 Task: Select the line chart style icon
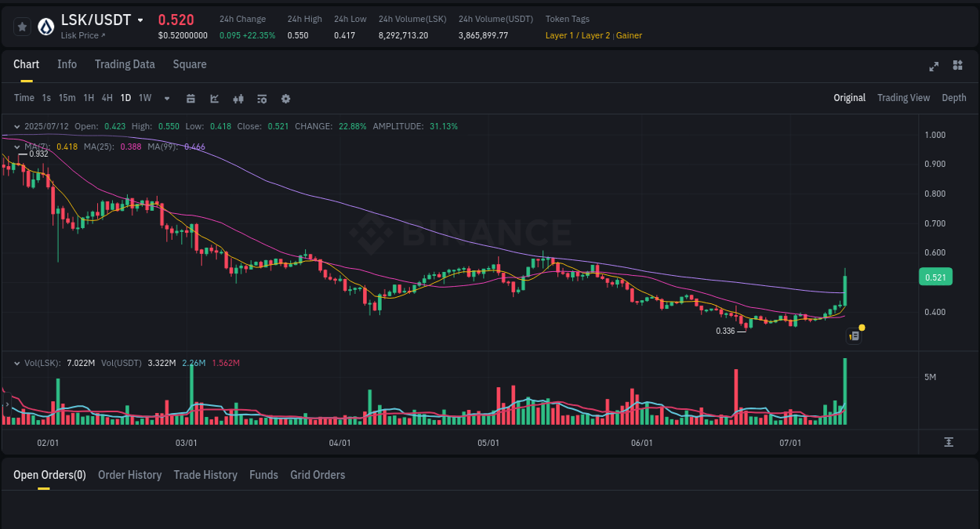pyautogui.click(x=212, y=98)
